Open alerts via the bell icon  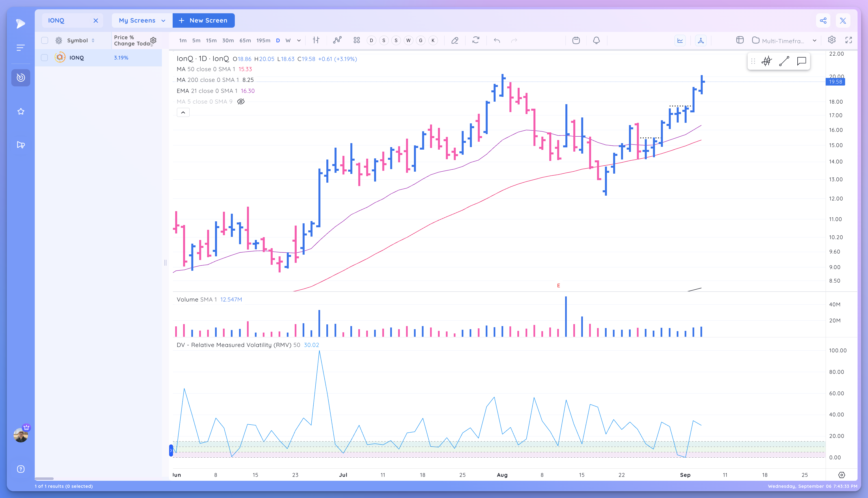pos(596,40)
